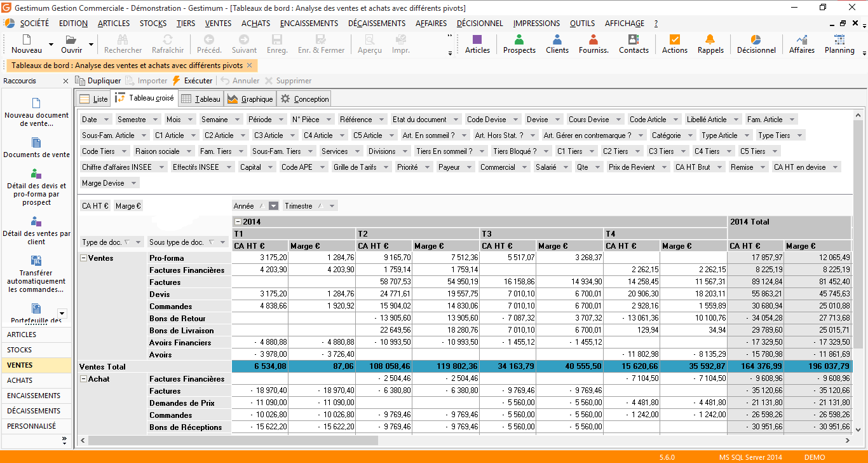The width and height of the screenshot is (868, 463).
Task: Click the CA HT € data field
Action: tap(95, 206)
